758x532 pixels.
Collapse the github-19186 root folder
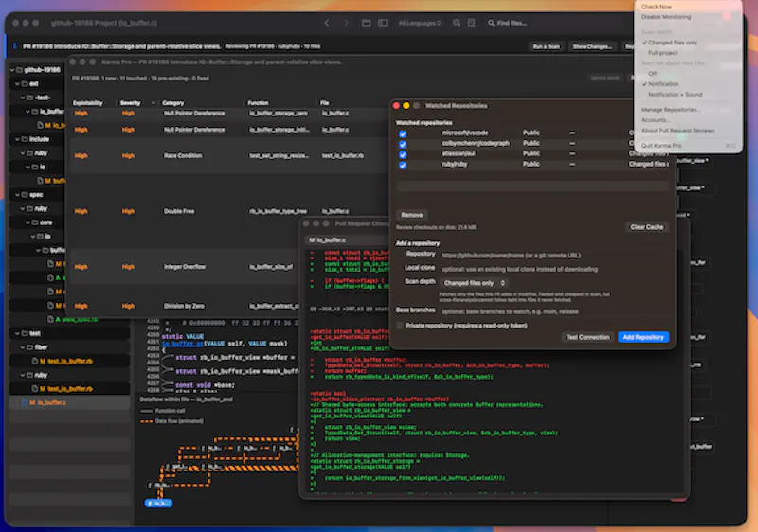(12, 69)
